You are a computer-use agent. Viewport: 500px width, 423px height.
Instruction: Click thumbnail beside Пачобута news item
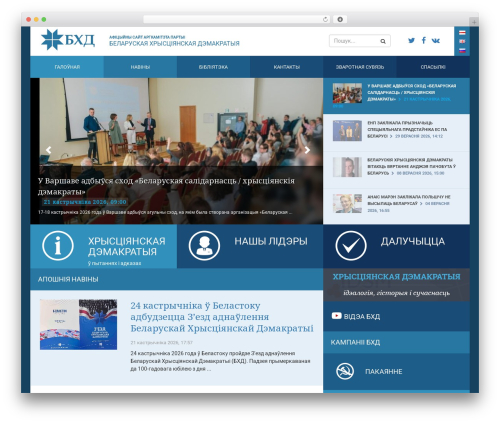[347, 167]
